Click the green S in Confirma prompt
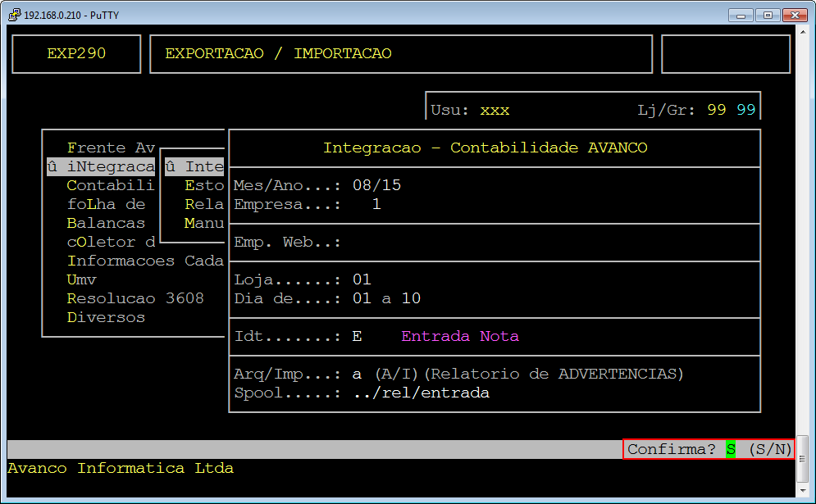Image resolution: width=816 pixels, height=504 pixels. [x=731, y=449]
